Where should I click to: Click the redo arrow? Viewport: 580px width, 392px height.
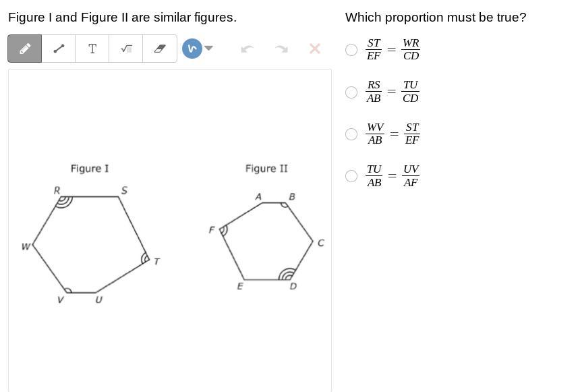(281, 49)
